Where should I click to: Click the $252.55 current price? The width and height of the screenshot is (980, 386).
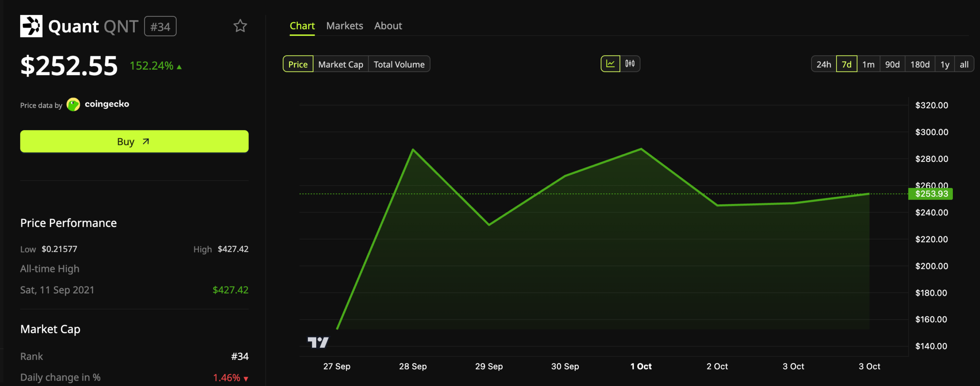pyautogui.click(x=69, y=66)
